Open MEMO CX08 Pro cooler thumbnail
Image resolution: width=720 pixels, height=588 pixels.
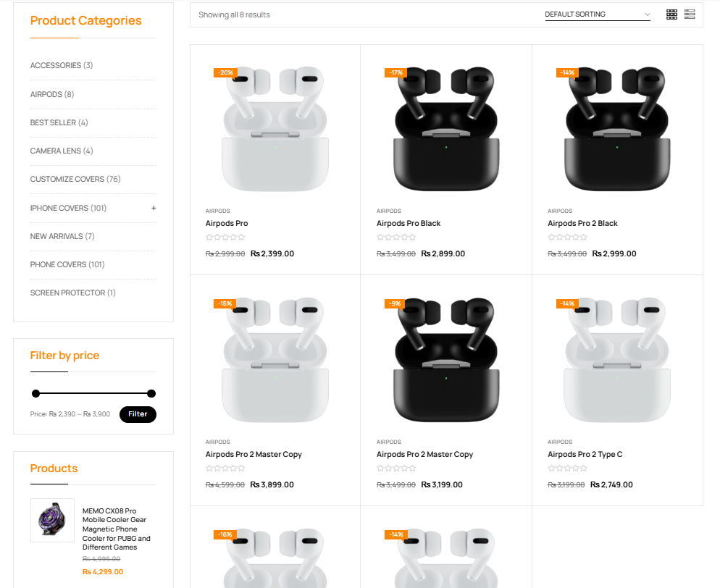pos(52,520)
